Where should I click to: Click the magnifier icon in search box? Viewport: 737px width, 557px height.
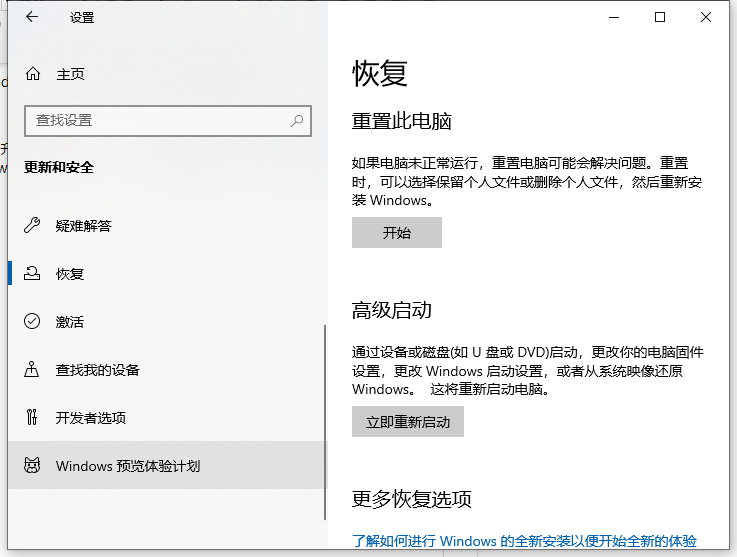297,120
